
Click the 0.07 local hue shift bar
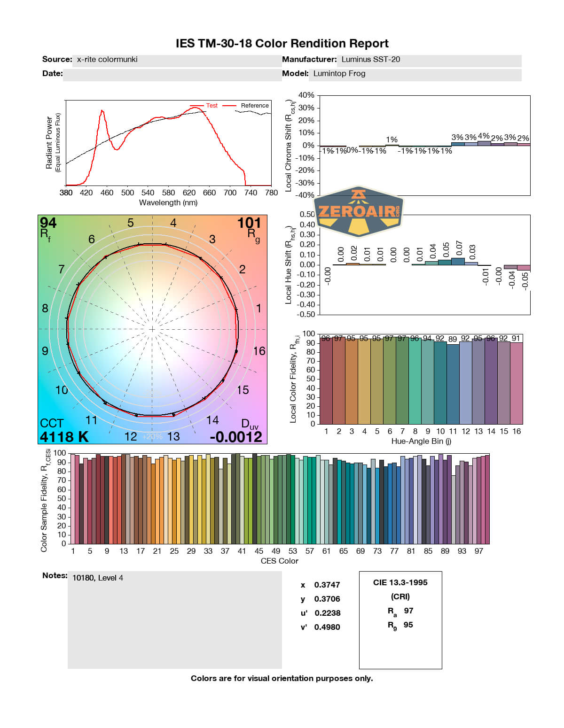click(458, 261)
